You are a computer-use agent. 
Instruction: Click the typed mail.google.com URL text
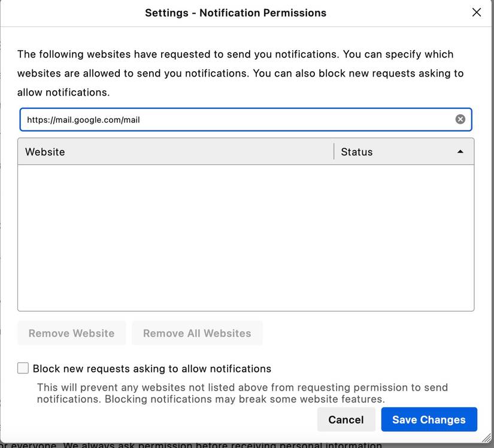(83, 119)
